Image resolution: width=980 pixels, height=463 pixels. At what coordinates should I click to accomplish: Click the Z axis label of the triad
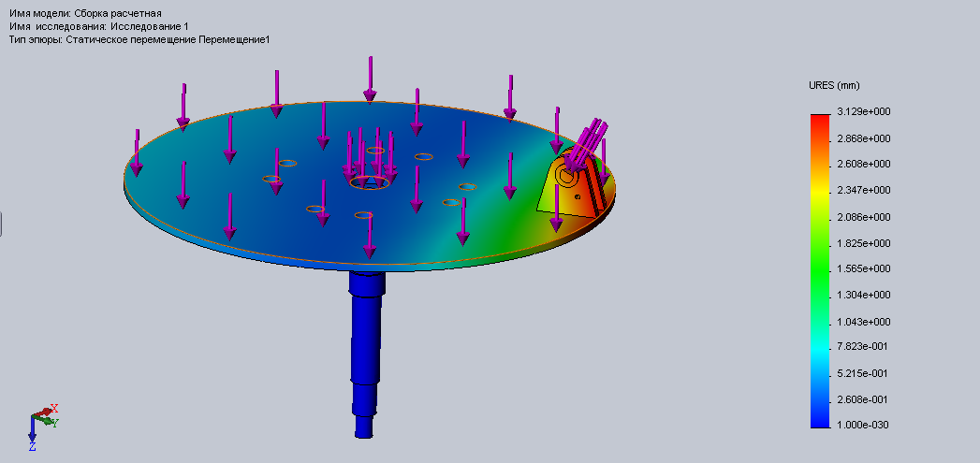pyautogui.click(x=32, y=446)
